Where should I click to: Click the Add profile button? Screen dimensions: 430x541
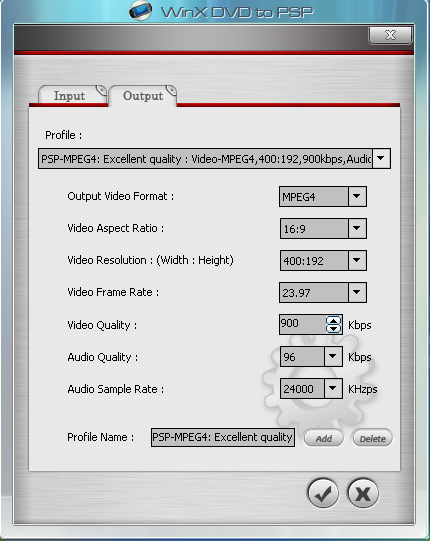tap(323, 439)
